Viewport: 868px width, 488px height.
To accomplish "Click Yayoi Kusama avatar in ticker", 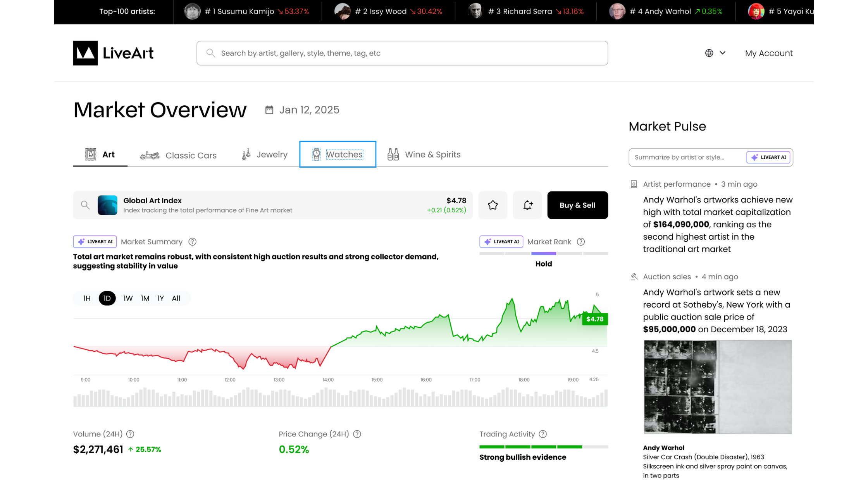I will pos(756,12).
